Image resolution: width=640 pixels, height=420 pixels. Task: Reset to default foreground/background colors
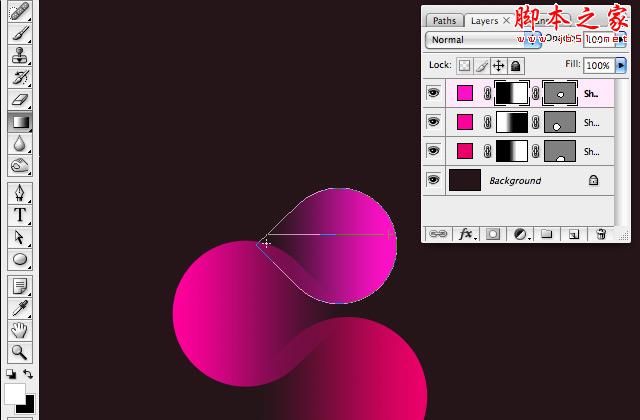(x=11, y=374)
